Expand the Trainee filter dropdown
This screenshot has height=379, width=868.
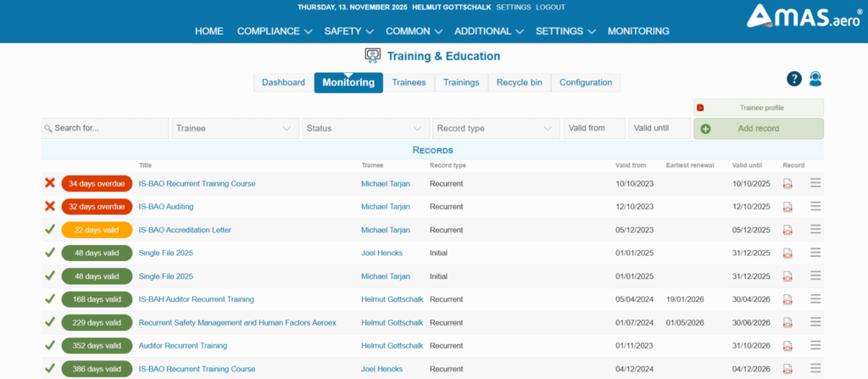coord(234,129)
